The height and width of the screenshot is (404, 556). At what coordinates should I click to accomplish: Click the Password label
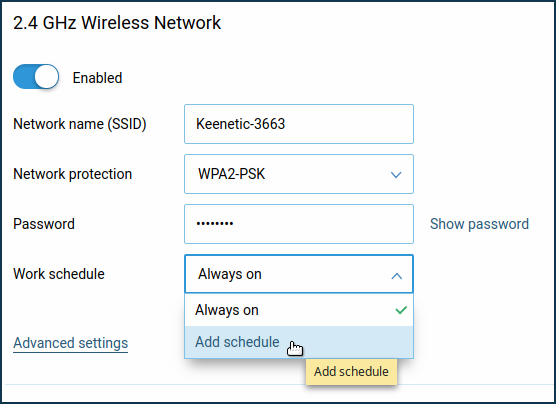[x=44, y=224]
